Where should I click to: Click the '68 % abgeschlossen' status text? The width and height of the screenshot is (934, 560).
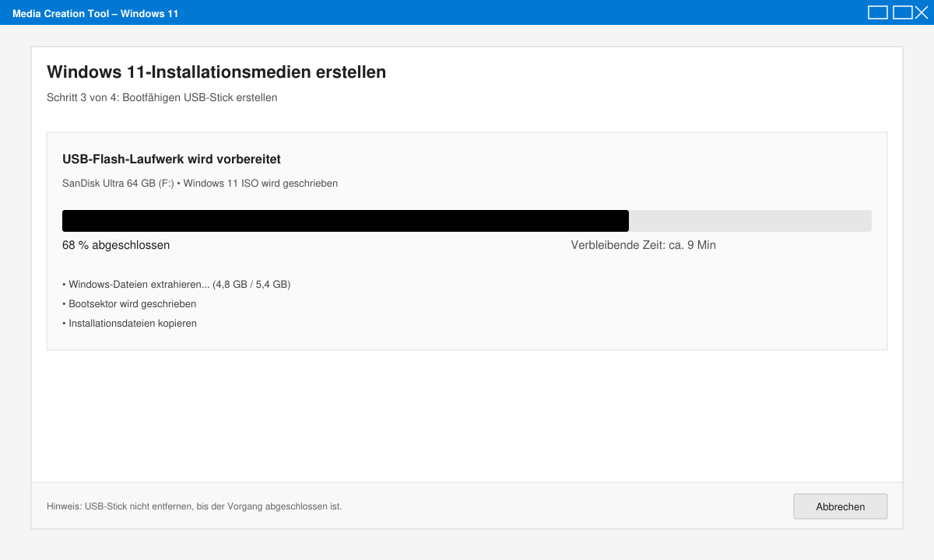pyautogui.click(x=116, y=245)
